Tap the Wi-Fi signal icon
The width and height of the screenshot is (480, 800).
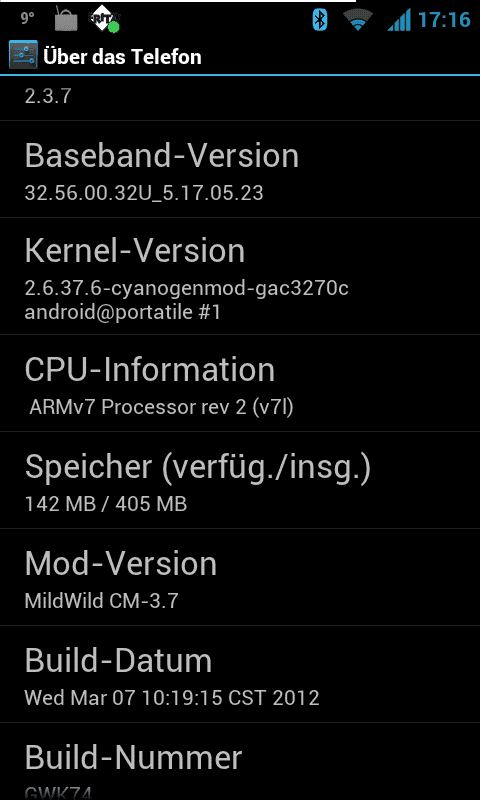(x=358, y=20)
